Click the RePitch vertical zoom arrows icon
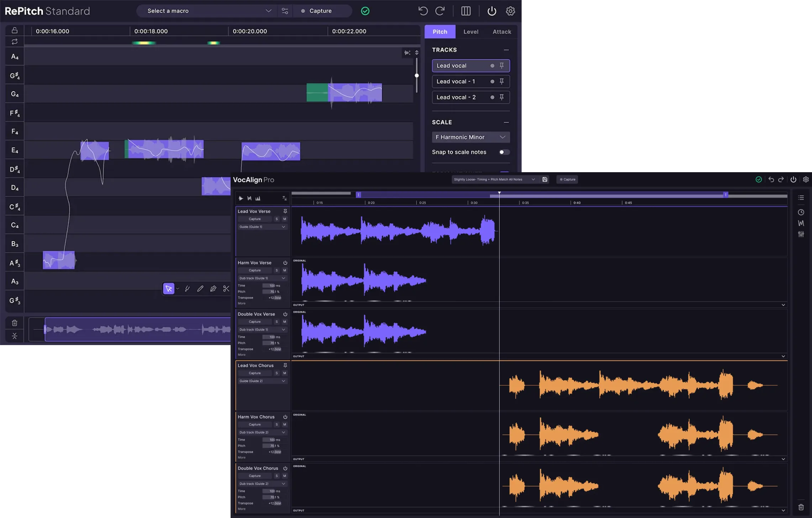The image size is (812, 518). pos(417,53)
